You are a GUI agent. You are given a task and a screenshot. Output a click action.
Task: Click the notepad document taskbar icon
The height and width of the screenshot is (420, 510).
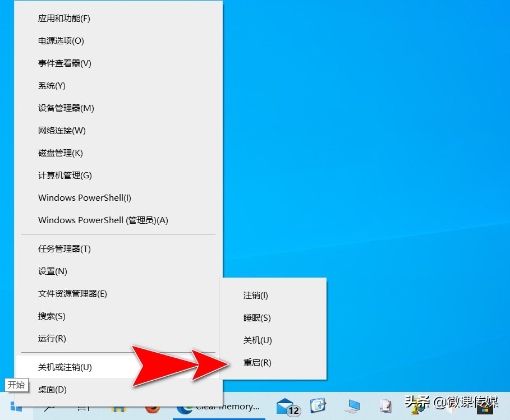(x=385, y=408)
